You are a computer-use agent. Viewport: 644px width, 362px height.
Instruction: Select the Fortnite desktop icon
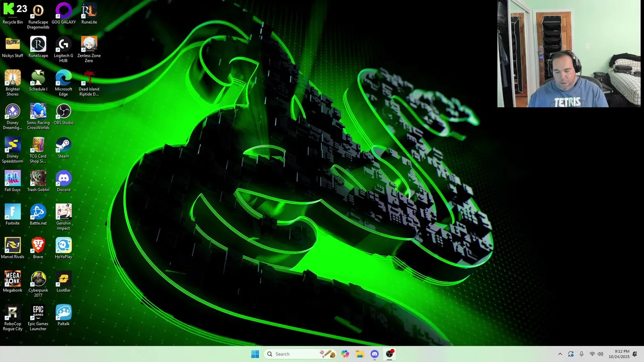point(13,215)
